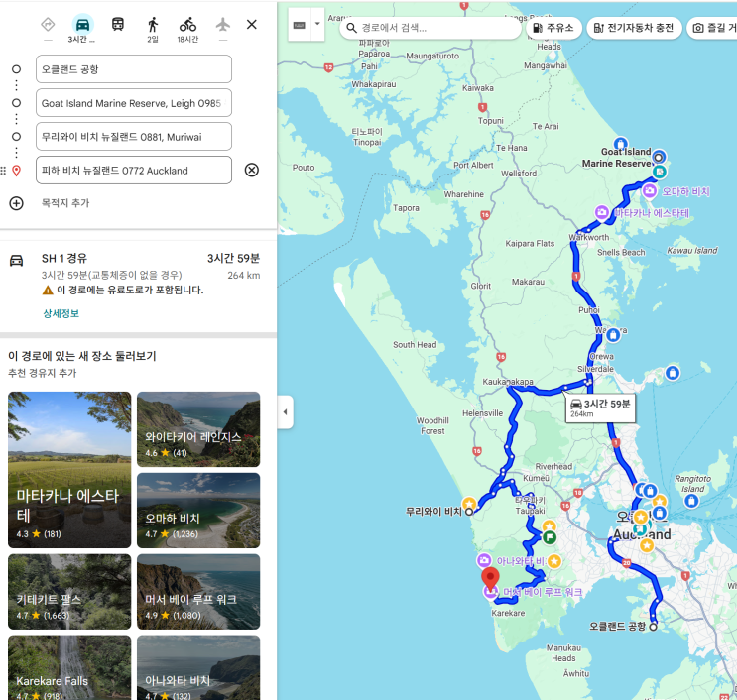Click the search magnifier icon
The height and width of the screenshot is (700, 737).
click(x=351, y=28)
